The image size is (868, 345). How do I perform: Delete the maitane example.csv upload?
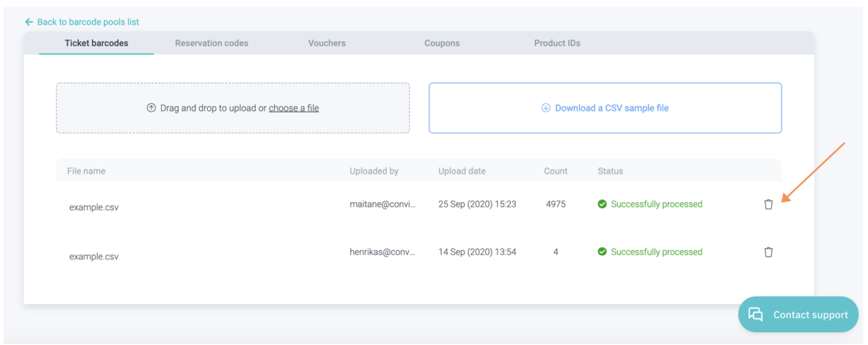pyautogui.click(x=768, y=204)
